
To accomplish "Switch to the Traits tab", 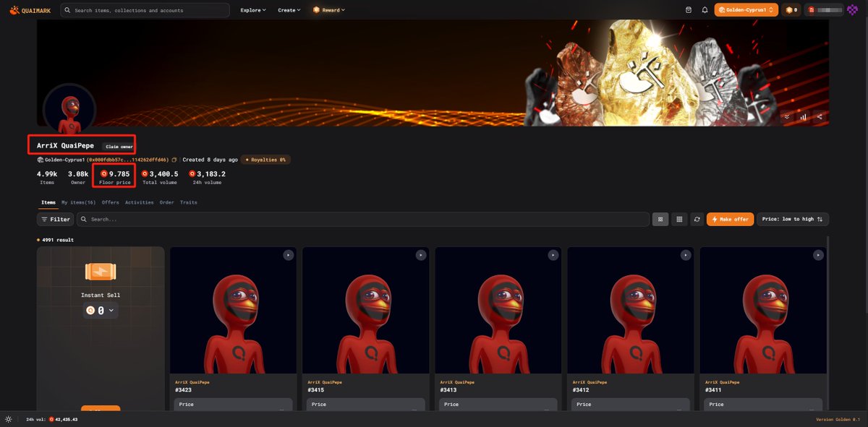I will tap(189, 202).
